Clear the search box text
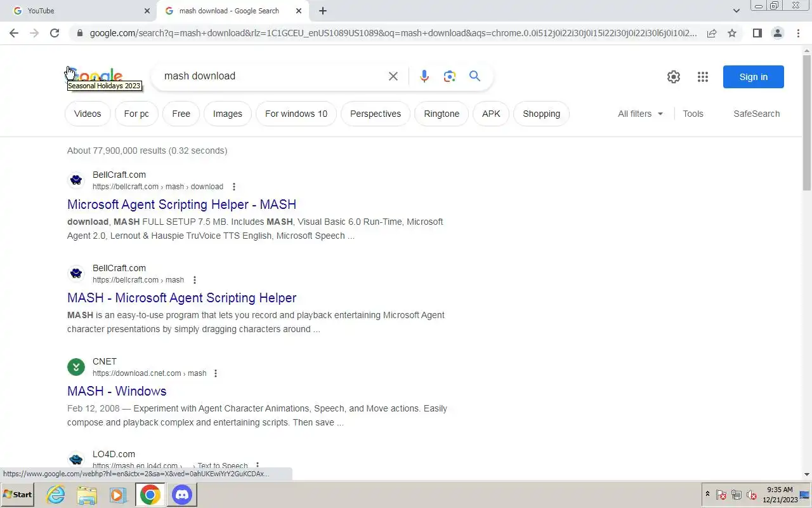 point(393,76)
